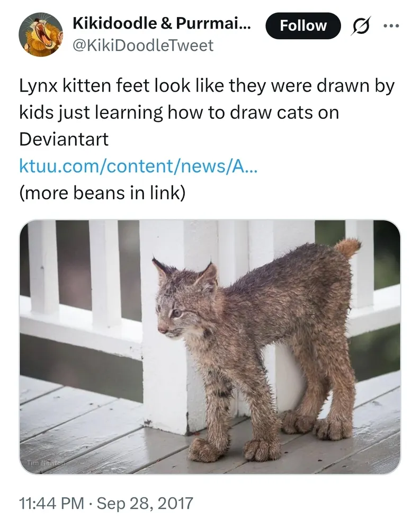Open the Kikidoodle profile avatar
The image size is (420, 530).
coord(41,35)
